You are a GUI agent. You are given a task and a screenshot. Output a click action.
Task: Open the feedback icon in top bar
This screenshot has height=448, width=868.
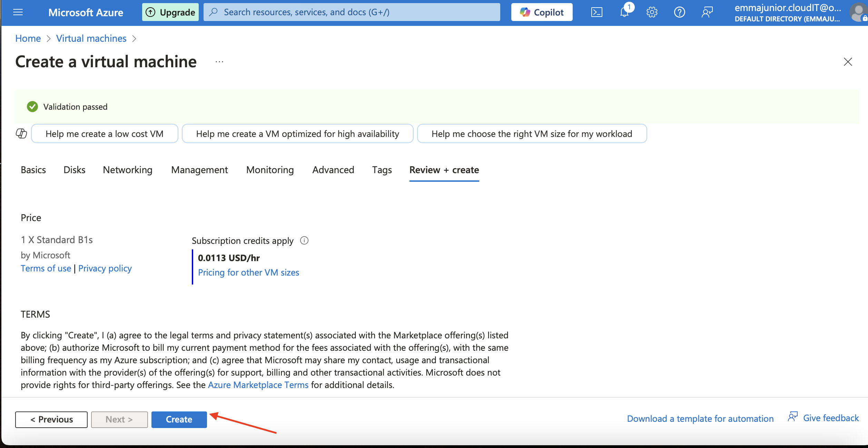707,12
